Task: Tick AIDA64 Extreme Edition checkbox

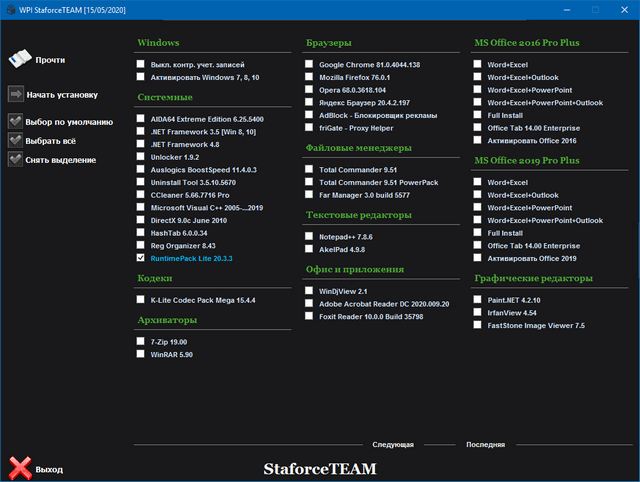Action: coord(140,118)
